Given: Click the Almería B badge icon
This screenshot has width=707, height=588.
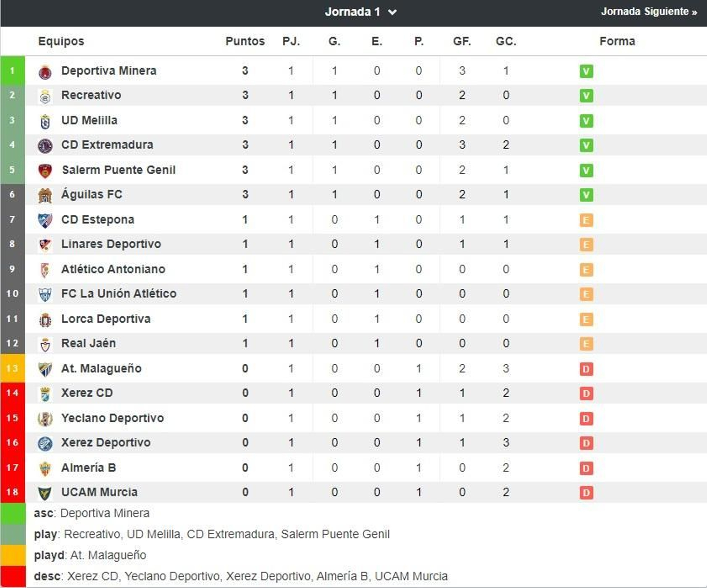Looking at the screenshot, I should pyautogui.click(x=46, y=467).
